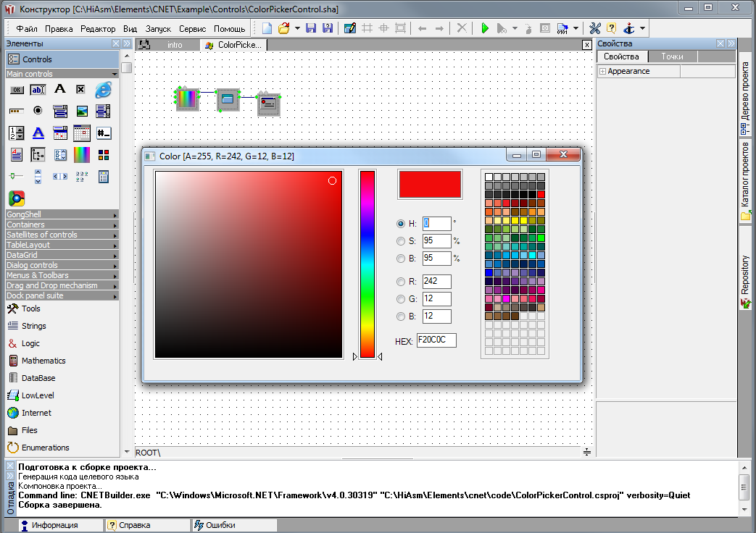Open dropdown arrow next to Open folder
The image size is (756, 533).
pos(297,28)
